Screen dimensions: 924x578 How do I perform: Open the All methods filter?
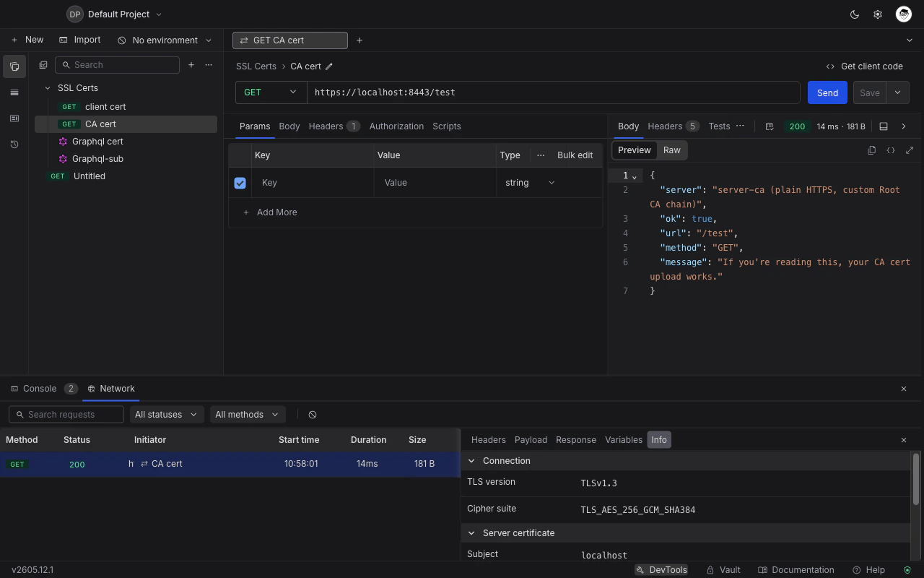click(246, 415)
